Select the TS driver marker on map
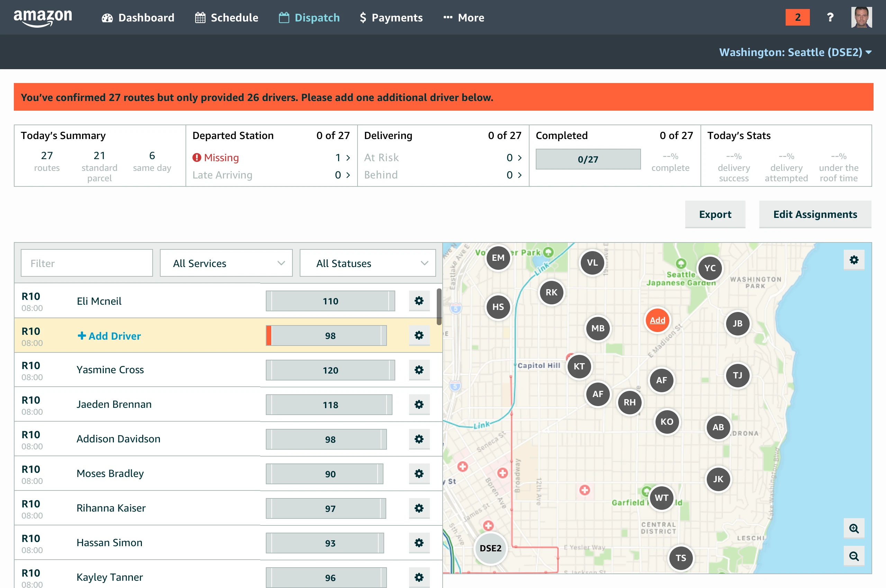 click(x=681, y=558)
